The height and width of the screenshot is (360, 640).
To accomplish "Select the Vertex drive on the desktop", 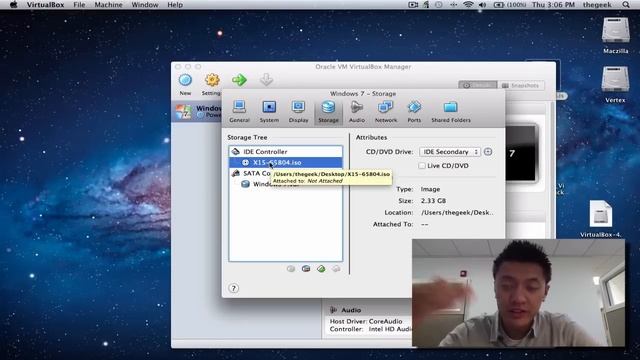I will point(615,84).
